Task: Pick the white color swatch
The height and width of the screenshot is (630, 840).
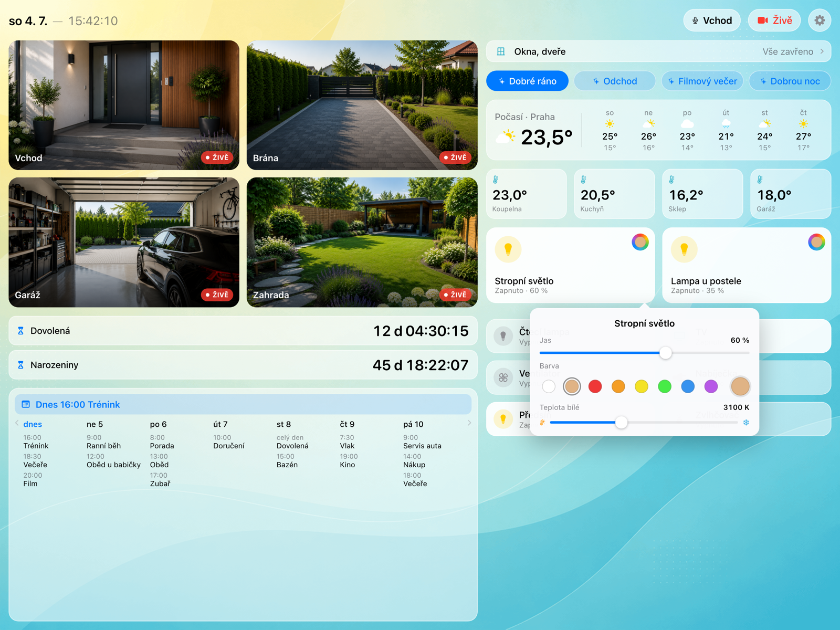Action: point(549,386)
